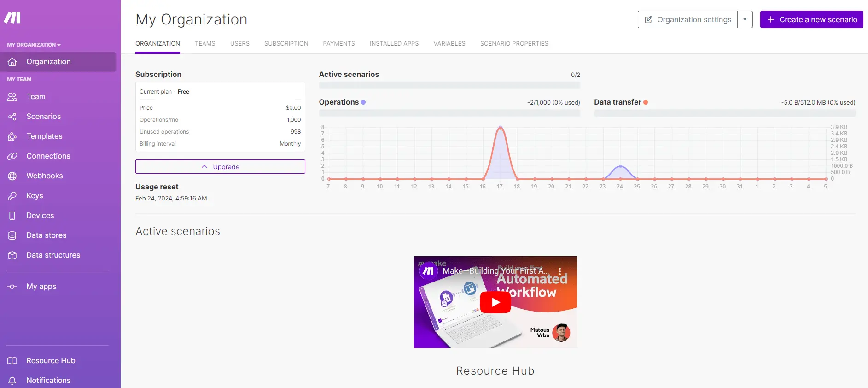The width and height of the screenshot is (868, 388).
Task: Click the ~5.0 B/512.0 MB usage text
Action: 817,102
